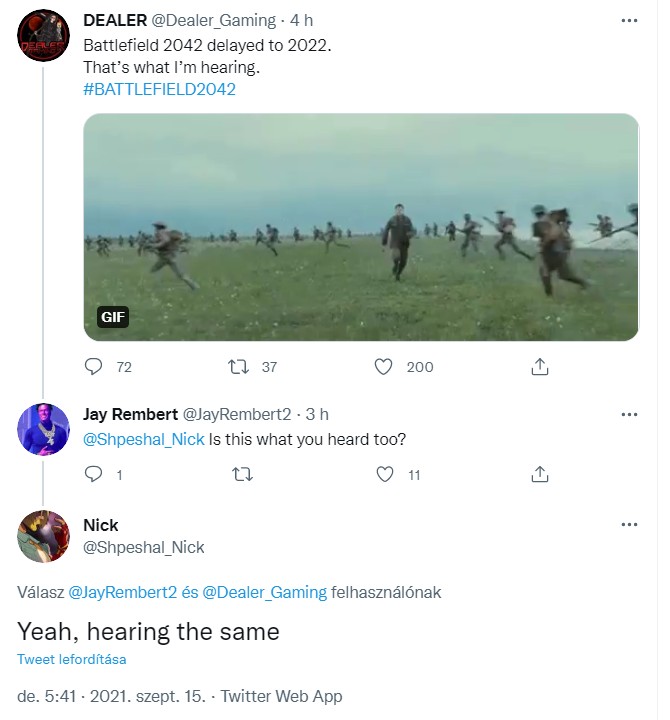Play the soldiers running GIF
This screenshot has width=670, height=720.
click(360, 227)
